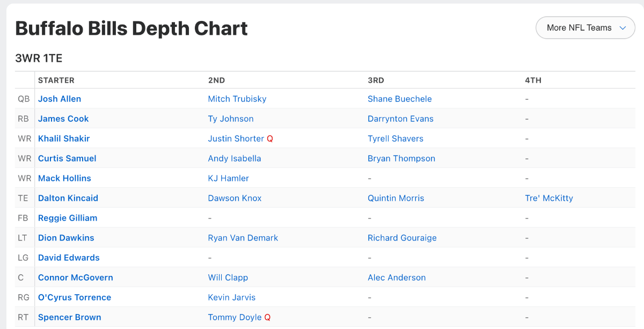Click third-string QB Shane Buechele
This screenshot has height=329, width=644.
coord(400,99)
